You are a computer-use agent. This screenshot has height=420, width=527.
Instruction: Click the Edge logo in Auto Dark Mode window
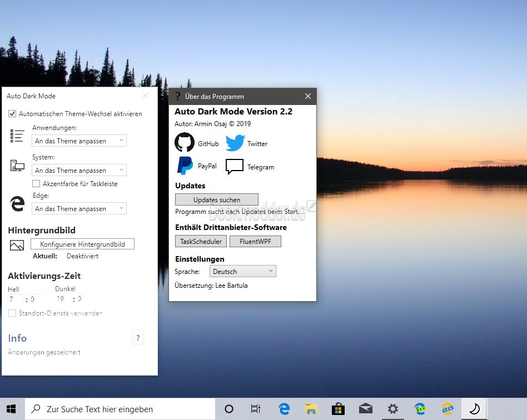[17, 204]
